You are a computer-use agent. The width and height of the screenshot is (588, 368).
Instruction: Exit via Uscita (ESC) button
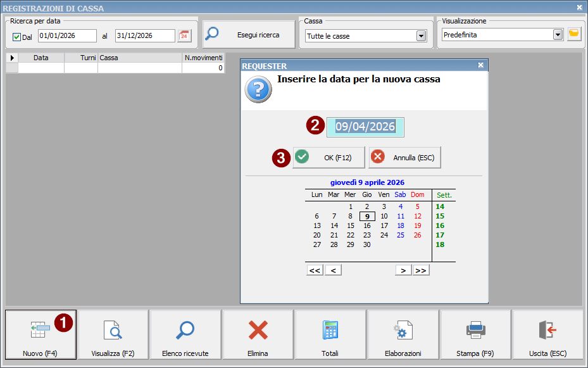click(548, 334)
